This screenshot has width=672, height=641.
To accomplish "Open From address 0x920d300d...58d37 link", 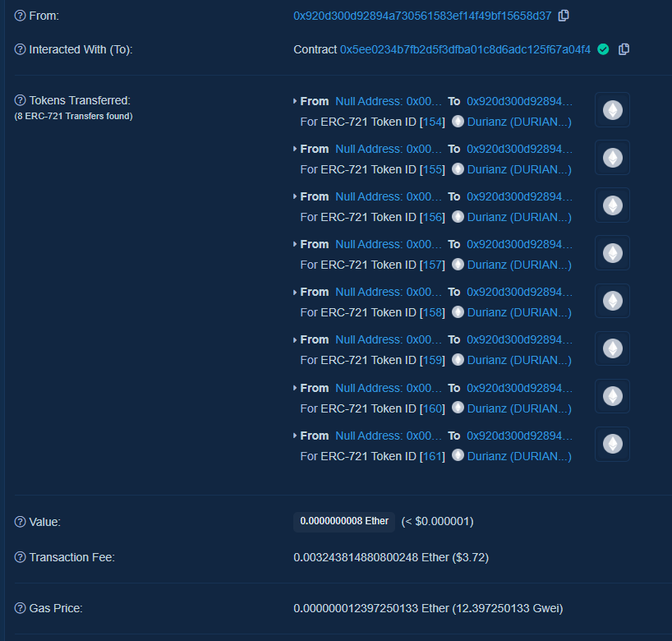I will tap(422, 16).
